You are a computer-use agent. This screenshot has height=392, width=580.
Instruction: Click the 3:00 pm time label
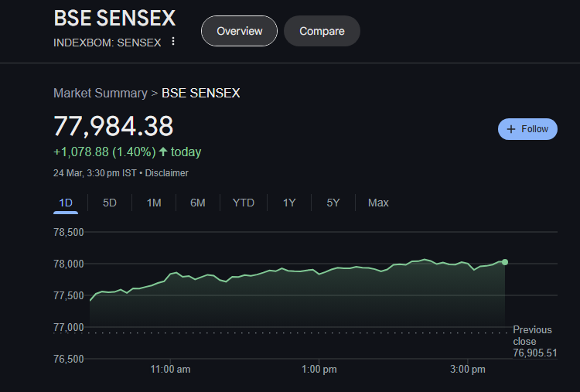click(468, 369)
